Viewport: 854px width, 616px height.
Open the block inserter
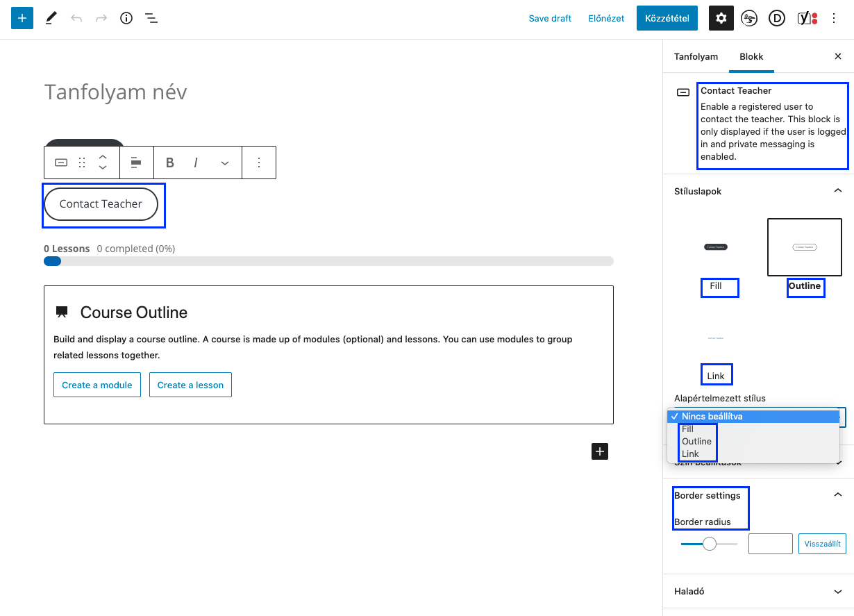click(x=22, y=17)
